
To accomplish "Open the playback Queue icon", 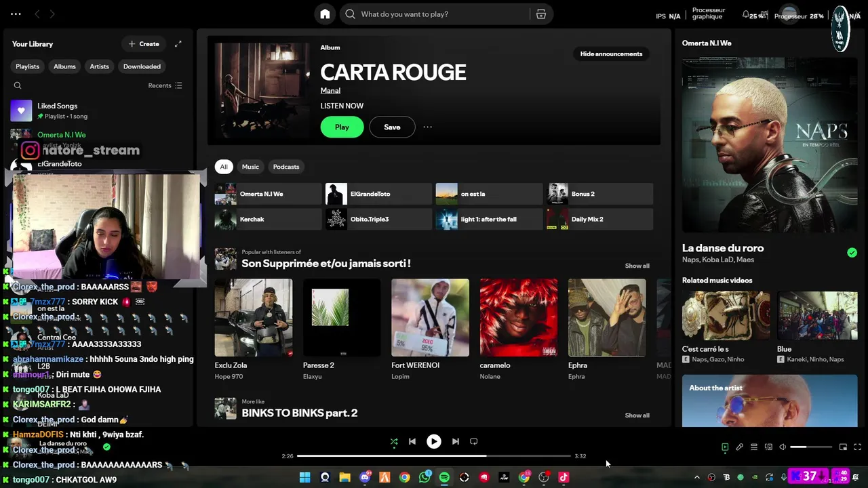I will [753, 447].
